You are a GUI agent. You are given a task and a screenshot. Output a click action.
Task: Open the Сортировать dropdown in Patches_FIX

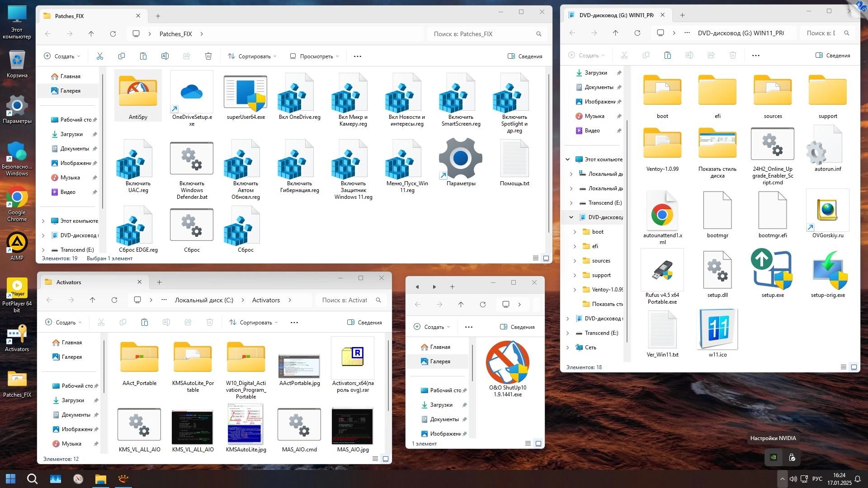252,56
